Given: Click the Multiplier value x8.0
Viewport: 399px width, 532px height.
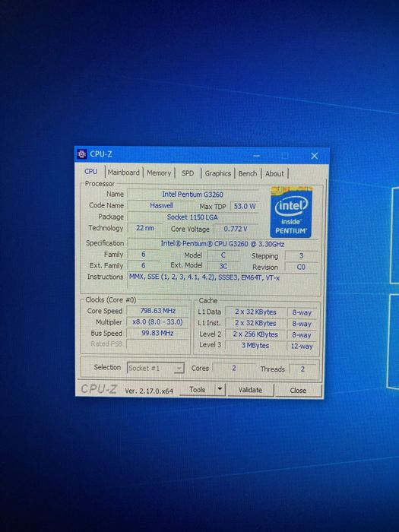Looking at the screenshot, I should point(158,322).
